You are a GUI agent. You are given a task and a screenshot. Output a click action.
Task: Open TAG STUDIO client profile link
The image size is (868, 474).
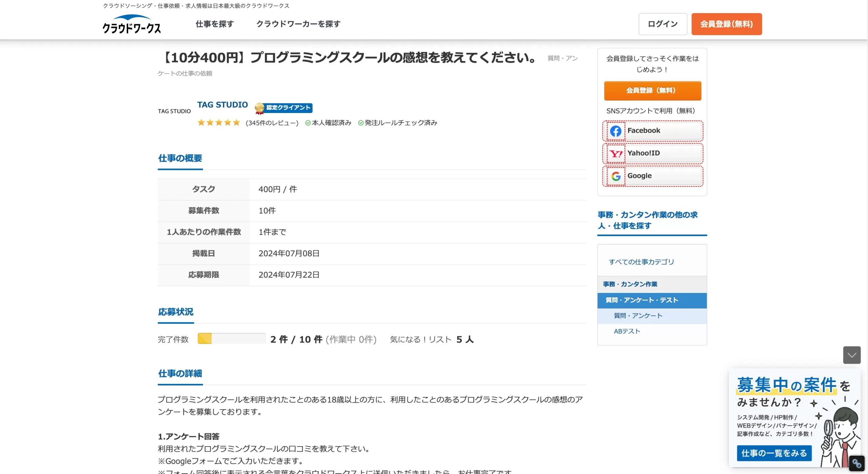click(x=222, y=105)
